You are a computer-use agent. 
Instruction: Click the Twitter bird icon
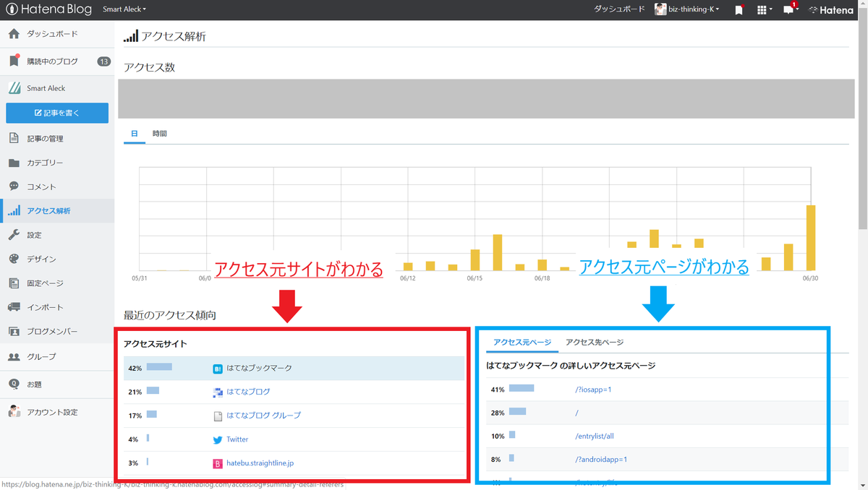point(218,439)
